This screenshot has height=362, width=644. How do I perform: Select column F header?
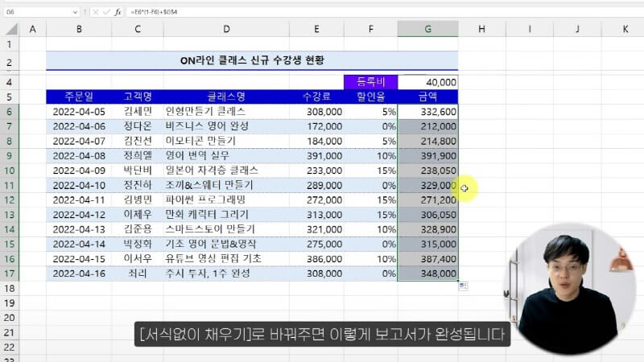tap(371, 29)
